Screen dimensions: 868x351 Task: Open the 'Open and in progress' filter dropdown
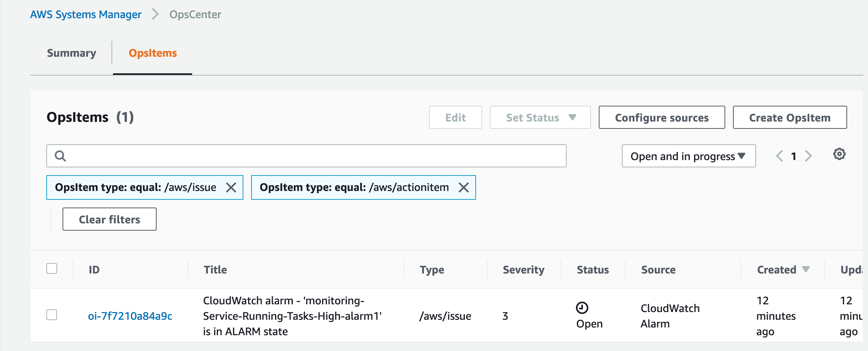688,156
